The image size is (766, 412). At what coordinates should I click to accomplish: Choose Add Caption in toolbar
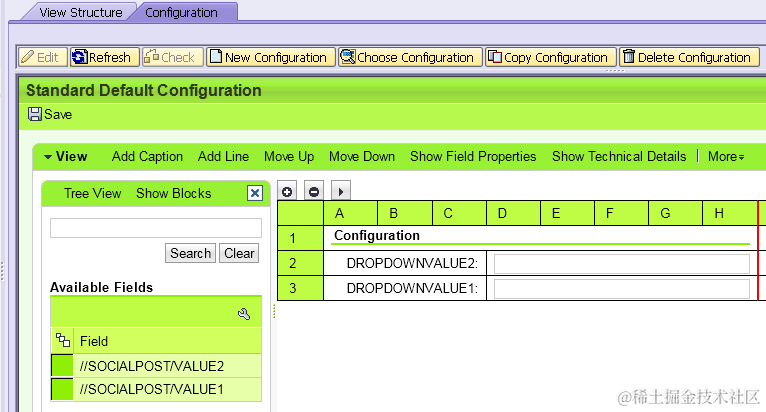[147, 156]
